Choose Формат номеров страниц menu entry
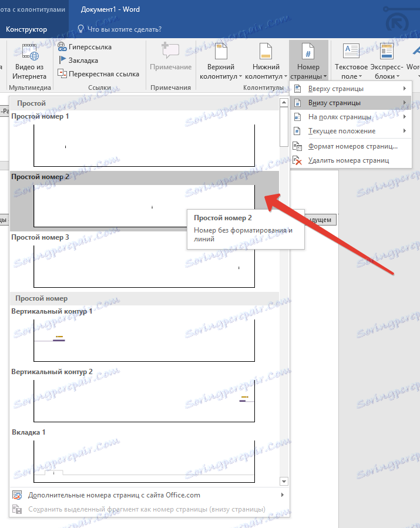 coord(351,146)
